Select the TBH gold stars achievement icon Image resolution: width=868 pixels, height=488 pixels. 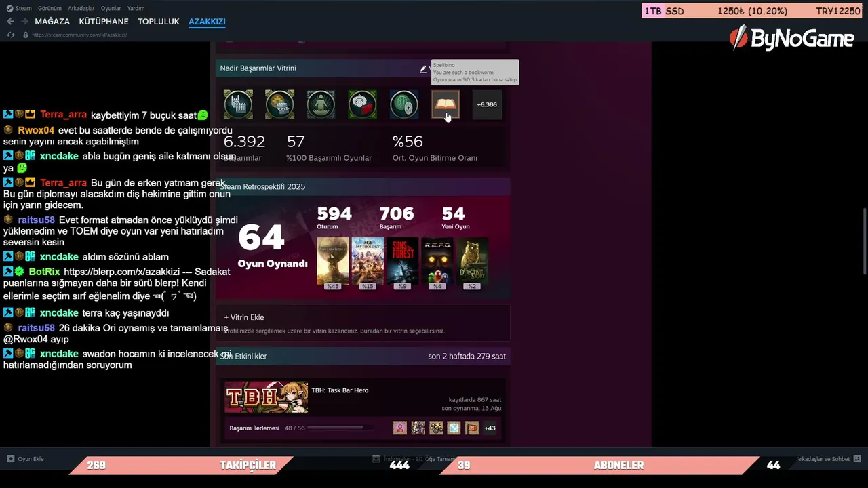436,428
